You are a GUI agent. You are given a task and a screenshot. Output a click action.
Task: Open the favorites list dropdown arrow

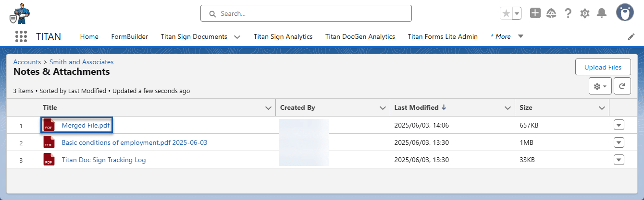(x=517, y=13)
